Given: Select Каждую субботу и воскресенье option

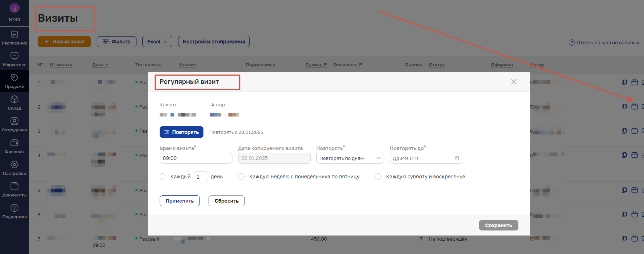Looking at the screenshot, I should [378, 177].
